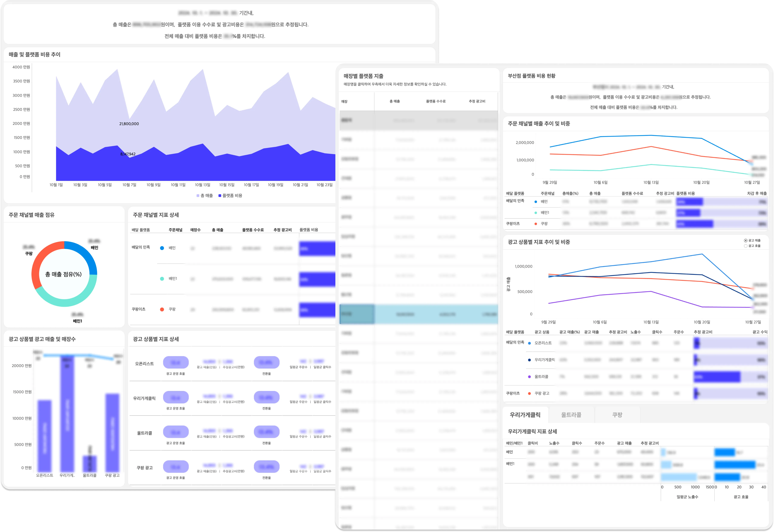Click the red 쿠팡 dot in 주문 채널별 지표 상세
Image resolution: width=774 pixels, height=532 pixels.
162,309
